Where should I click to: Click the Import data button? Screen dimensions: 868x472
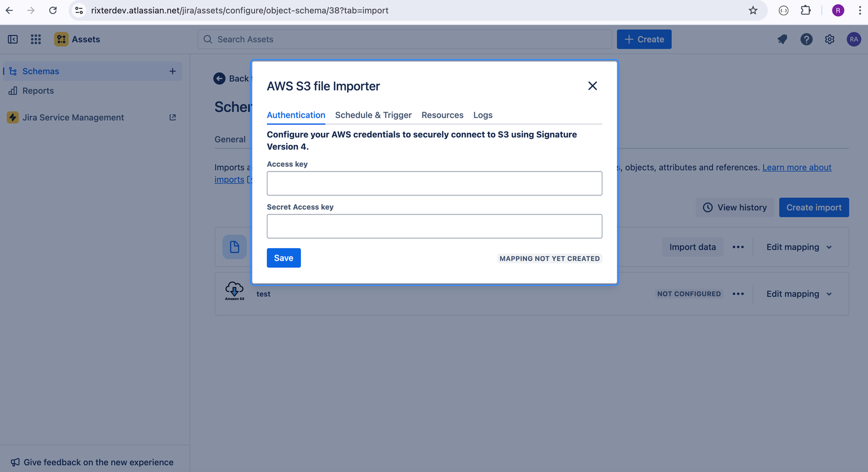tap(692, 247)
